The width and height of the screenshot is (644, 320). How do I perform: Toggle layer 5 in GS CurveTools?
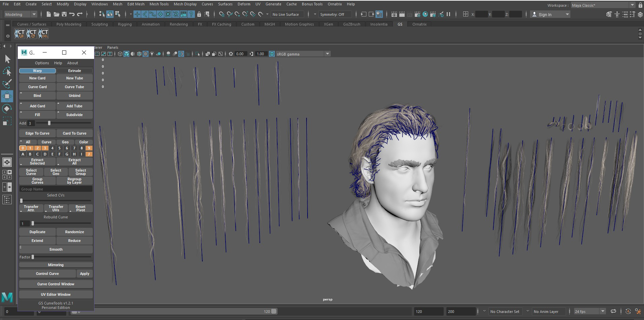[59, 148]
